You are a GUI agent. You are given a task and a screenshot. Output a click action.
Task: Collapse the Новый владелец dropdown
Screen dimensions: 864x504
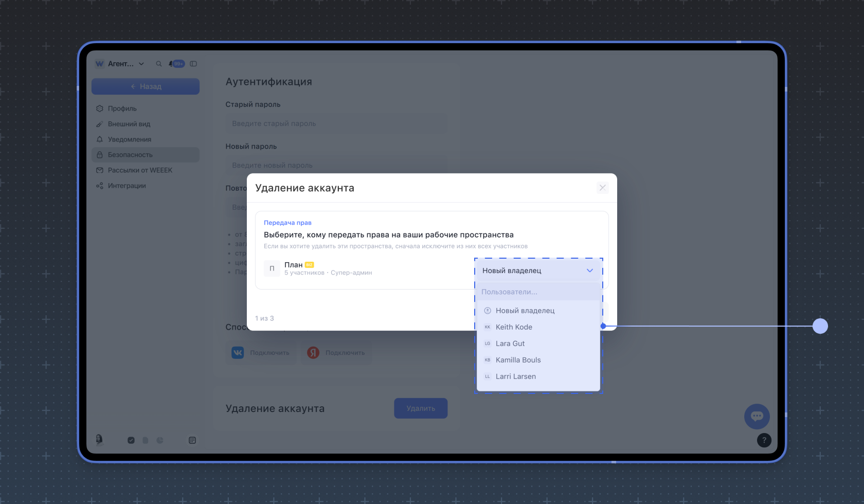[589, 271]
